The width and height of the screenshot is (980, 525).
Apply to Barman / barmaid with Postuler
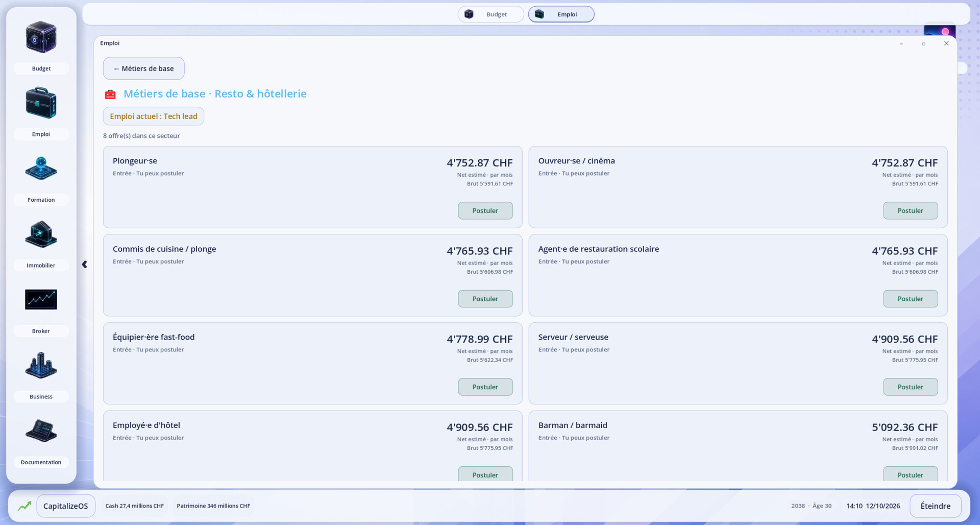(x=910, y=474)
